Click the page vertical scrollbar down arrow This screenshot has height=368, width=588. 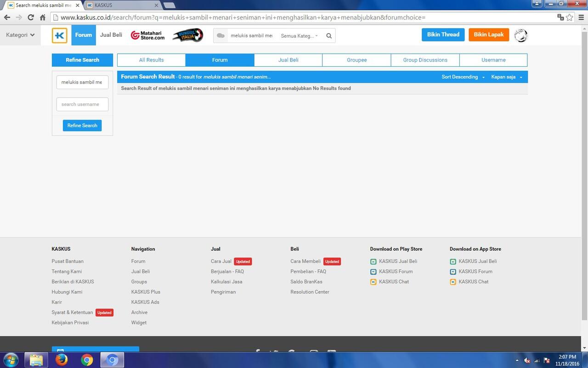pyautogui.click(x=584, y=348)
